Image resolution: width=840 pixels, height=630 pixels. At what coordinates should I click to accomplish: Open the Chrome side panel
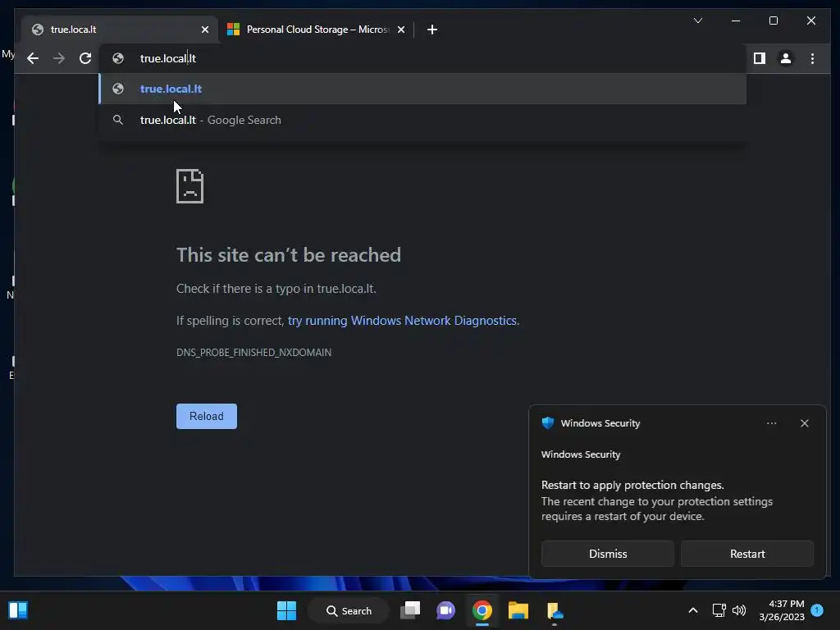point(759,58)
